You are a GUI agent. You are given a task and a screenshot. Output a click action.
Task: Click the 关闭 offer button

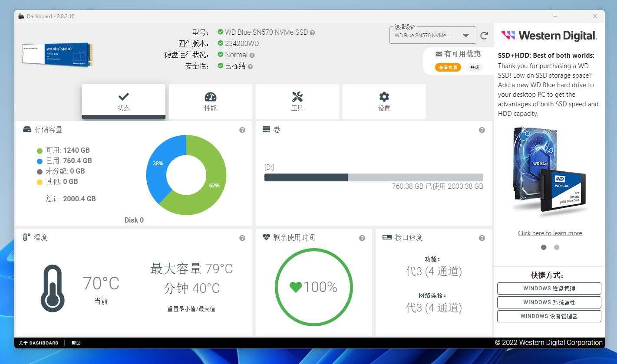475,67
